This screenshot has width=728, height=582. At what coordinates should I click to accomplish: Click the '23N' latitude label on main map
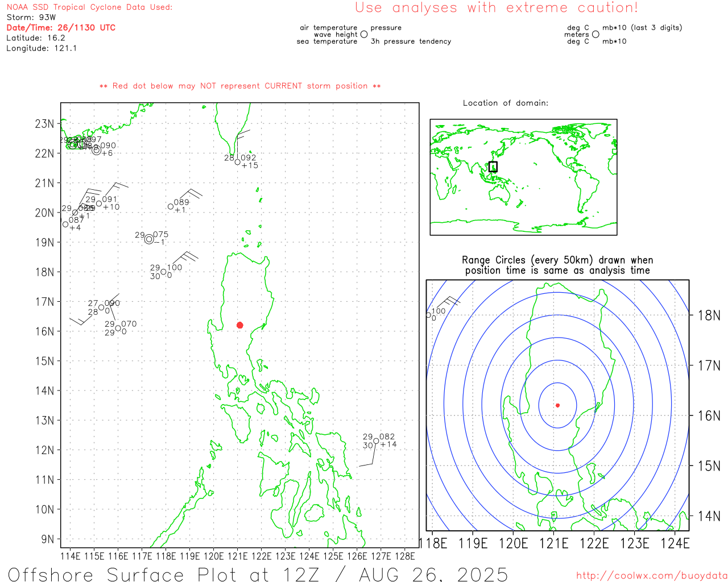click(45, 124)
